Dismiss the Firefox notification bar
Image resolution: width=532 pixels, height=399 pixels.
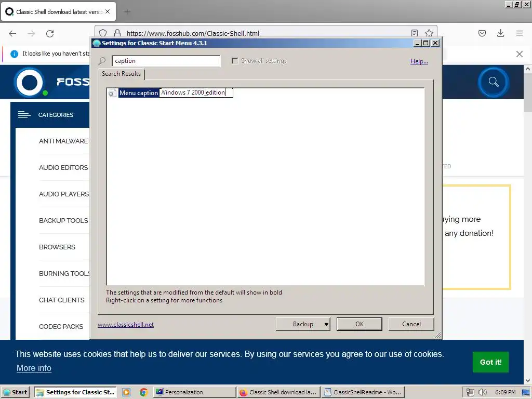520,54
